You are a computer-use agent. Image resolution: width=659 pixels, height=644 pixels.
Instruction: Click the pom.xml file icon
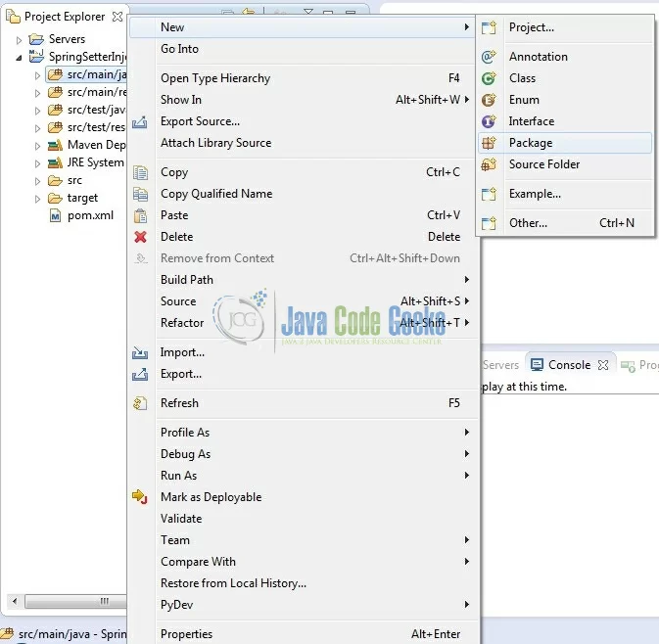(x=55, y=216)
